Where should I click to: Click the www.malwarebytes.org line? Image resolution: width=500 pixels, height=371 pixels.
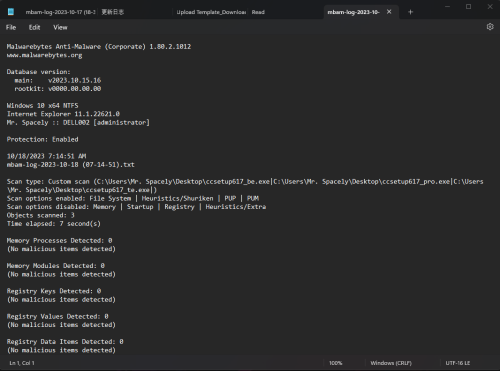[44, 55]
